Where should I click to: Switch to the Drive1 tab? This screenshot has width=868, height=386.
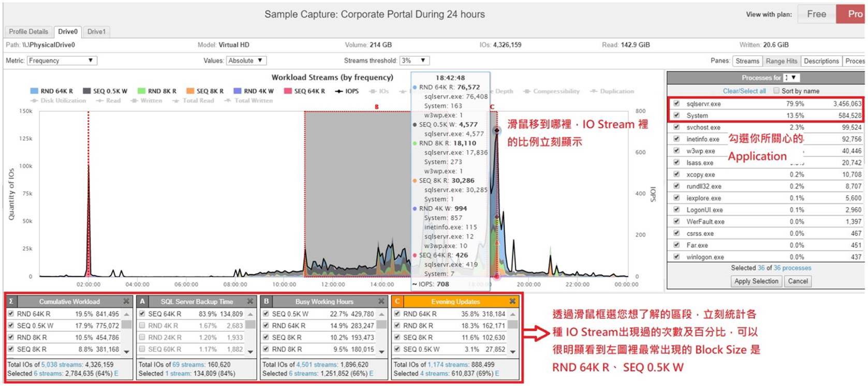(96, 32)
